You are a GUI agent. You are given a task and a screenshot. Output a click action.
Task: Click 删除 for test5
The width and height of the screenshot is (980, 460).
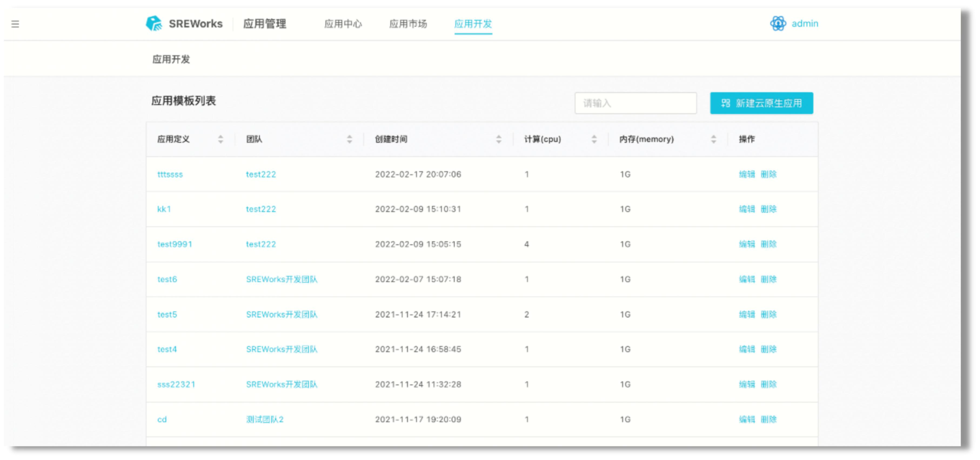[x=768, y=314]
